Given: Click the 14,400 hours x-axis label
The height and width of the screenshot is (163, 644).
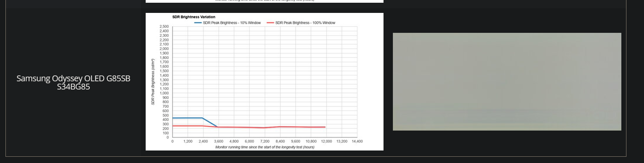Looking at the screenshot, I should [x=357, y=142].
